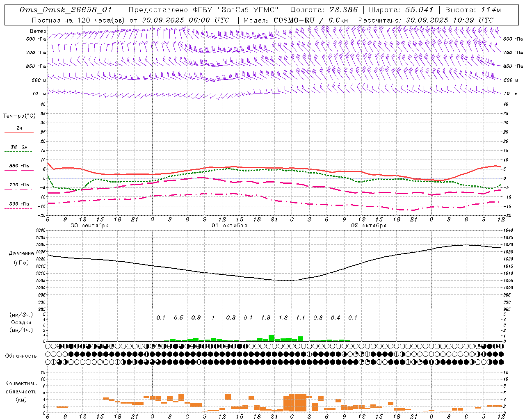
Task: Click the 700 гПа label in temperature legend
Action: 19,185
